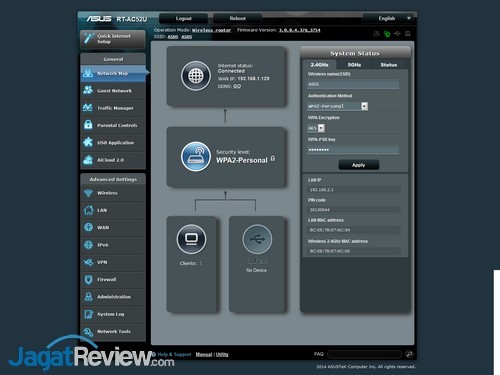Open Administration settings page
This screenshot has width=500, height=375.
[113, 297]
